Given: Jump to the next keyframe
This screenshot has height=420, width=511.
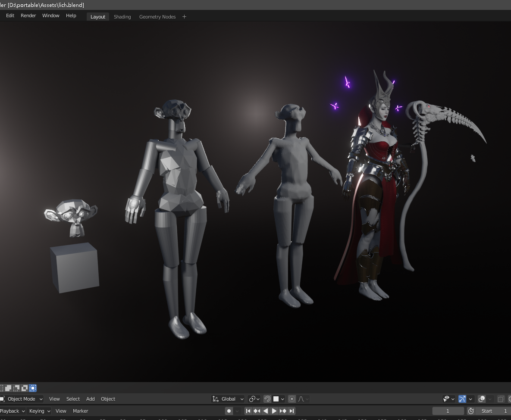Looking at the screenshot, I should pos(283,411).
